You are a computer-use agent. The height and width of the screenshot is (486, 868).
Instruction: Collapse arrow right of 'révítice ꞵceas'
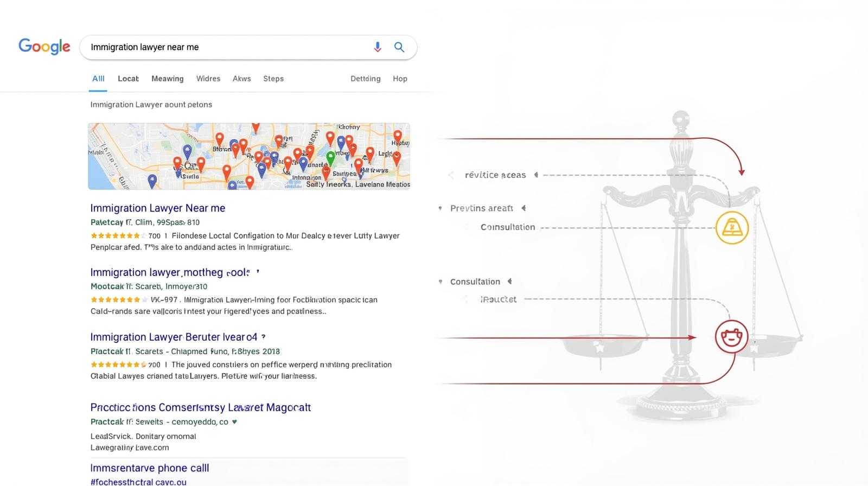(536, 175)
